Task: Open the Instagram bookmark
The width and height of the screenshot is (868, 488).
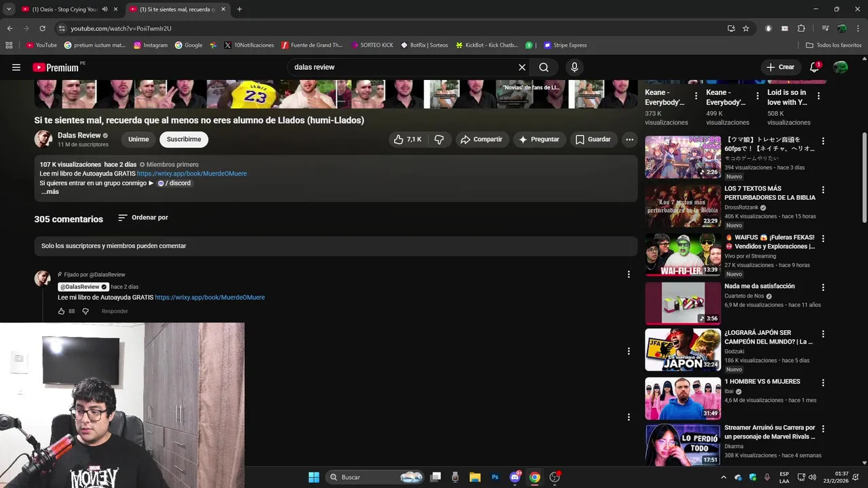Action: [x=151, y=45]
